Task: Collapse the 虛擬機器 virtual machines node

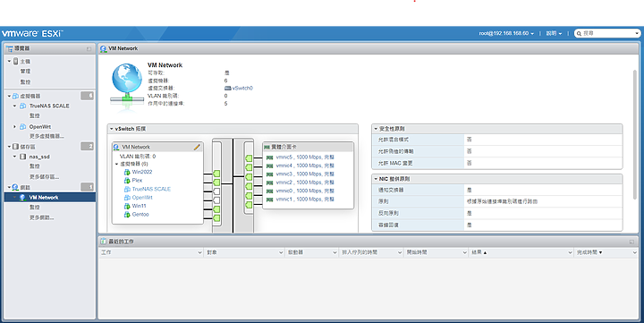Action: (9, 96)
